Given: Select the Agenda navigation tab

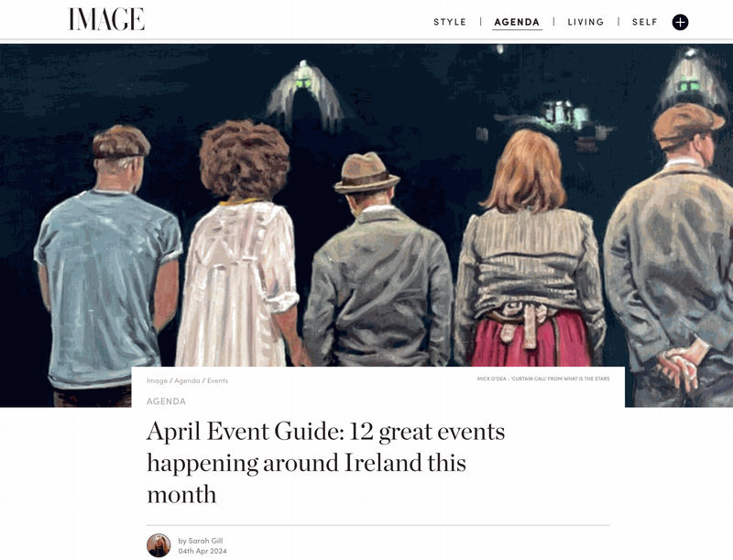Looking at the screenshot, I should [x=517, y=22].
